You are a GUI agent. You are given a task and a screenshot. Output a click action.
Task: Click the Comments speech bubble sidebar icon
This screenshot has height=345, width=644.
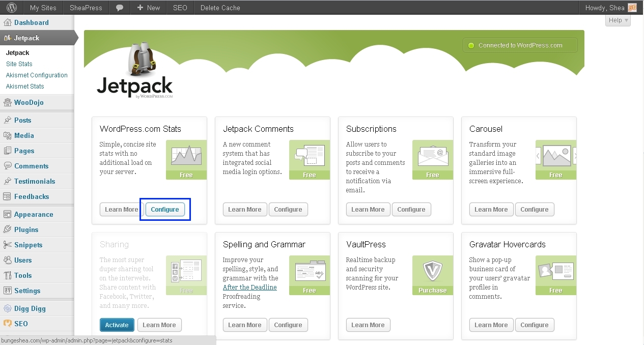tap(8, 166)
